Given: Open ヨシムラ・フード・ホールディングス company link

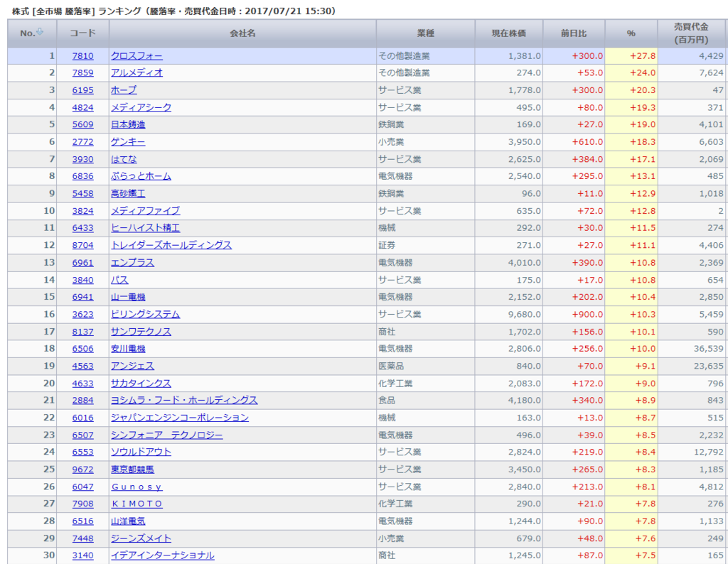Looking at the screenshot, I should pos(184,401).
